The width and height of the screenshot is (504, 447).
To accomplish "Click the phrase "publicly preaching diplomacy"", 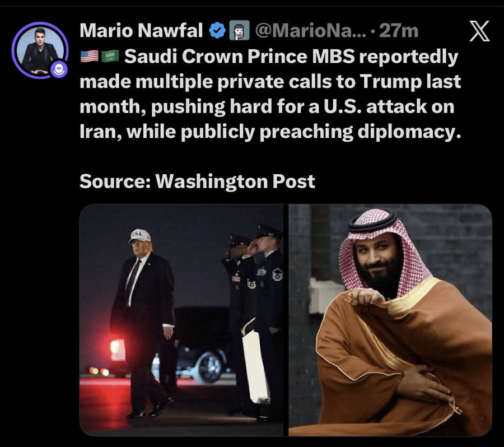I will (x=319, y=132).
